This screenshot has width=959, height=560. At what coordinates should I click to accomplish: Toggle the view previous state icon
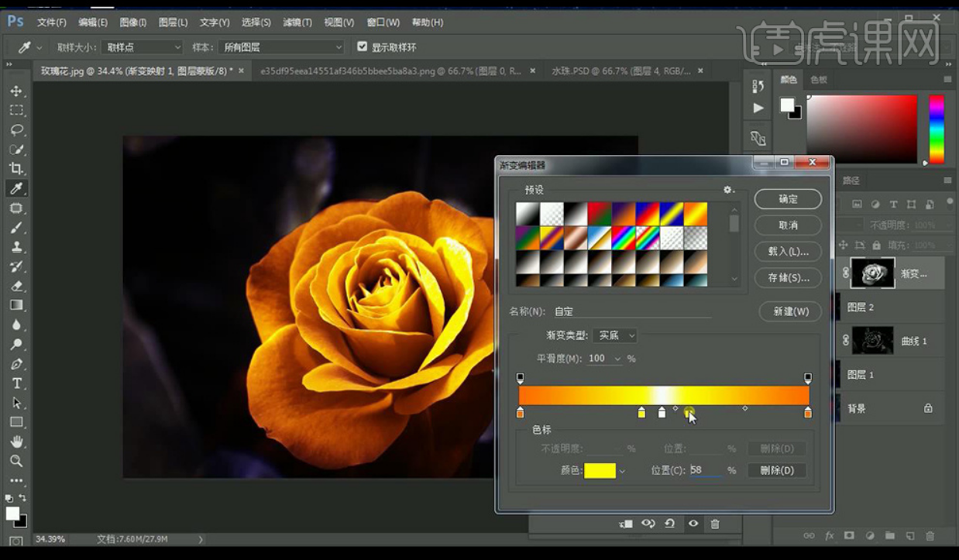click(x=648, y=524)
